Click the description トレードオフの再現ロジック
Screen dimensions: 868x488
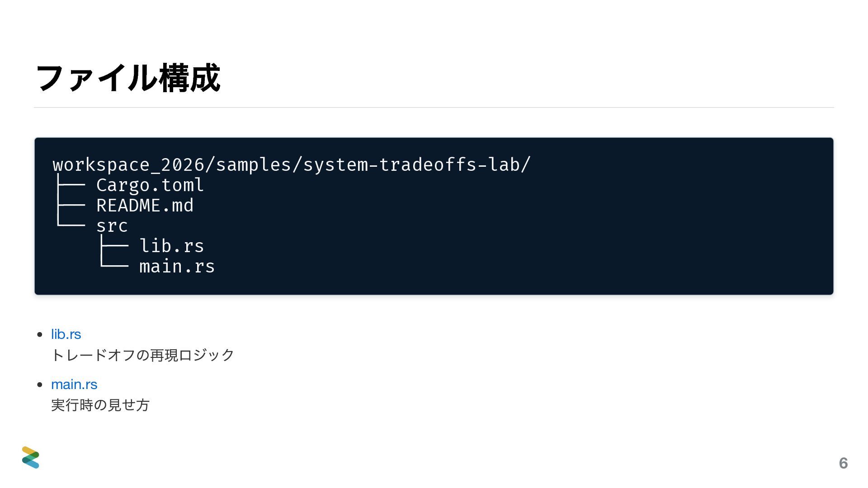(x=143, y=355)
